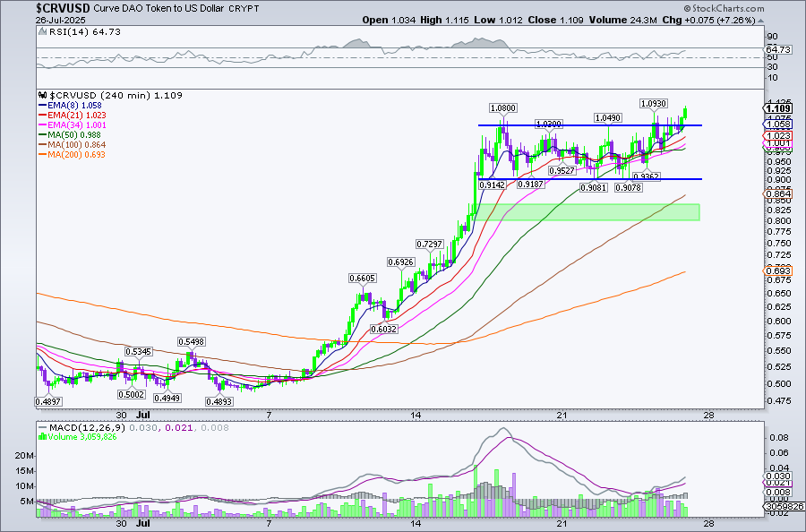Image resolution: width=806 pixels, height=532 pixels.
Task: Click the 0.9527 price label
Action: click(562, 171)
